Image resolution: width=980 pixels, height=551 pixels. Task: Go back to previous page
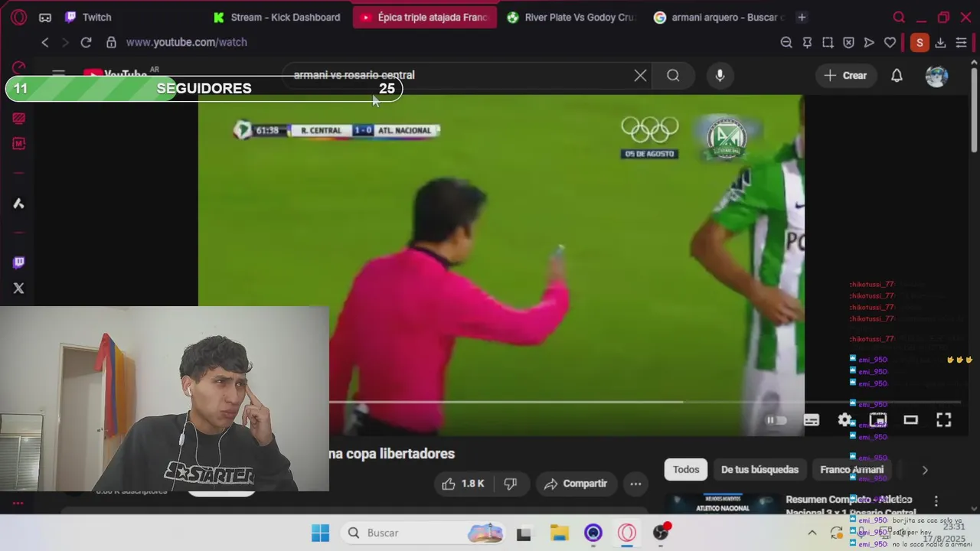[45, 42]
